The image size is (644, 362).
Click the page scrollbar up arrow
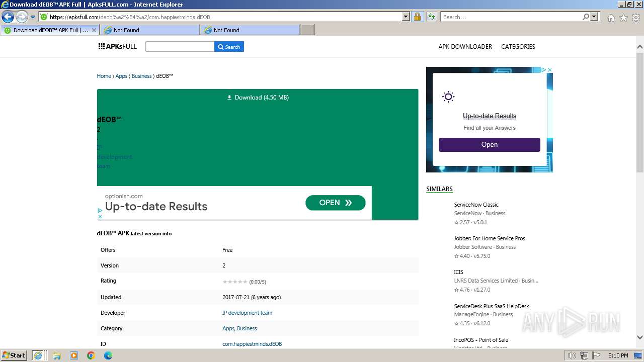tap(639, 47)
